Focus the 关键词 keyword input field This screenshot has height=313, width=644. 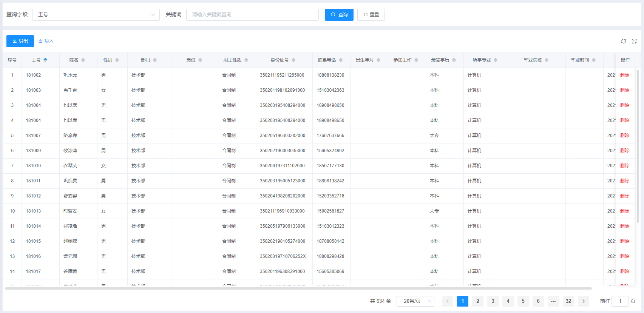[252, 15]
